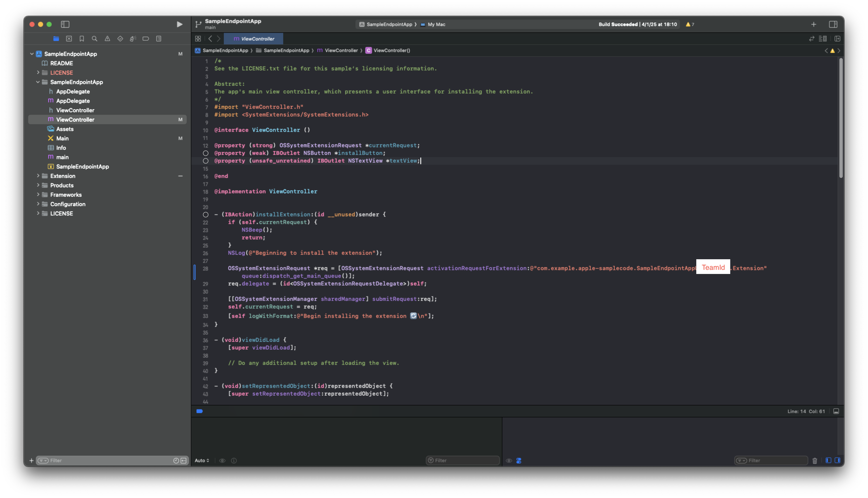
Task: Select the ViewController editor tab
Action: [254, 39]
